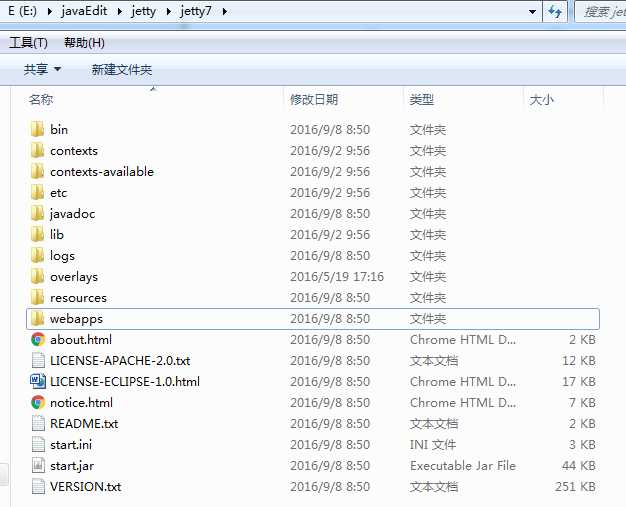This screenshot has width=626, height=507.
Task: Click the text file icon of LICENSE-APACHE-2.0.txt
Action: coord(38,360)
